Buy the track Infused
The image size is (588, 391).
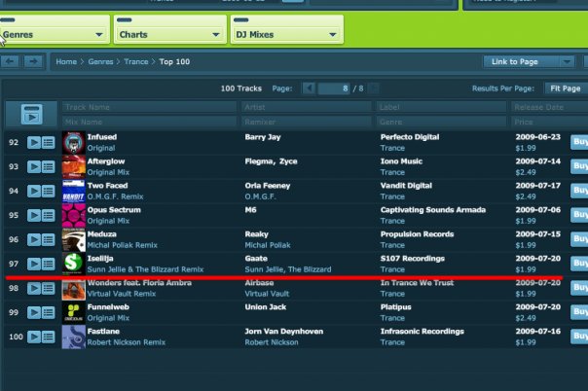pyautogui.click(x=579, y=143)
